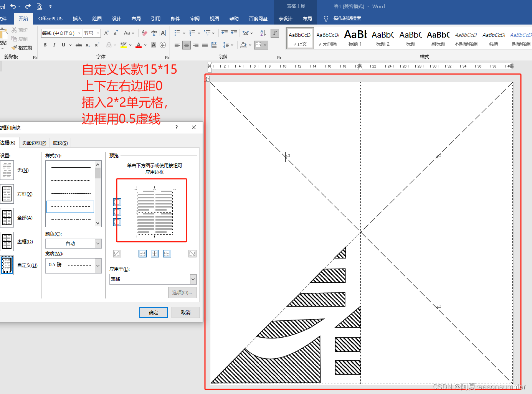The width and height of the screenshot is (532, 394).
Task: Cancel the dialog with 取消
Action: point(186,313)
